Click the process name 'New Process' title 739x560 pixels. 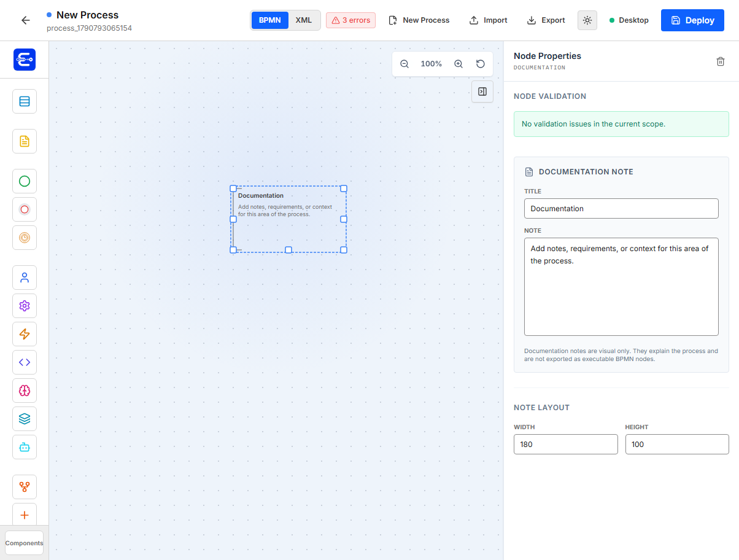click(x=88, y=15)
